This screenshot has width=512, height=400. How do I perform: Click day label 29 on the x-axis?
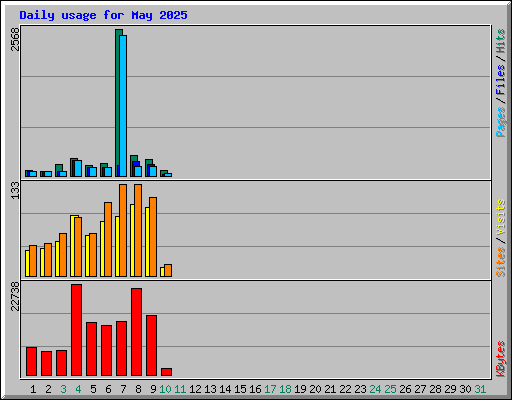pos(450,389)
